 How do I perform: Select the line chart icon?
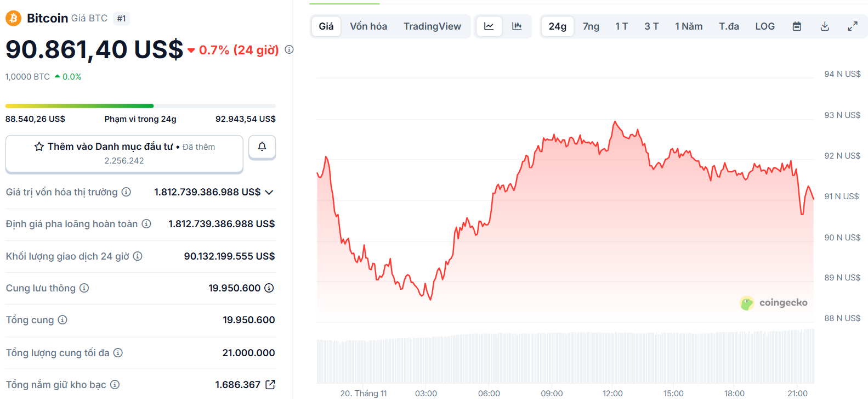(x=488, y=26)
